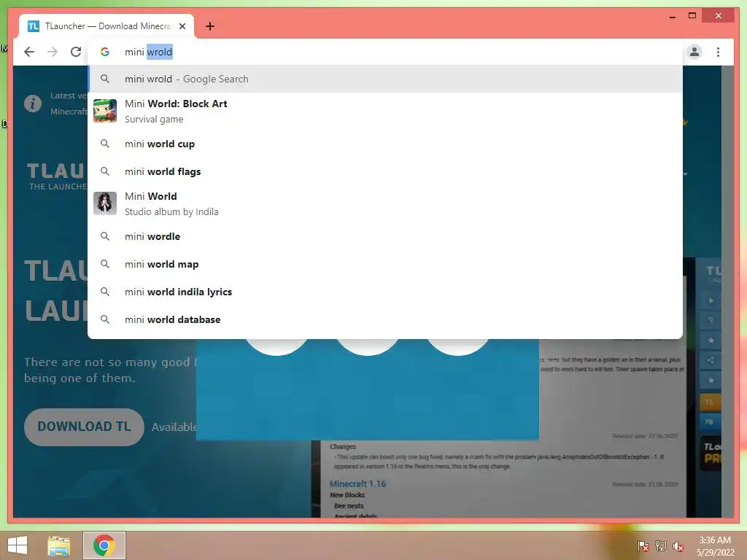Click the address bar text 'mini wrold'
747x560 pixels.
tap(149, 52)
